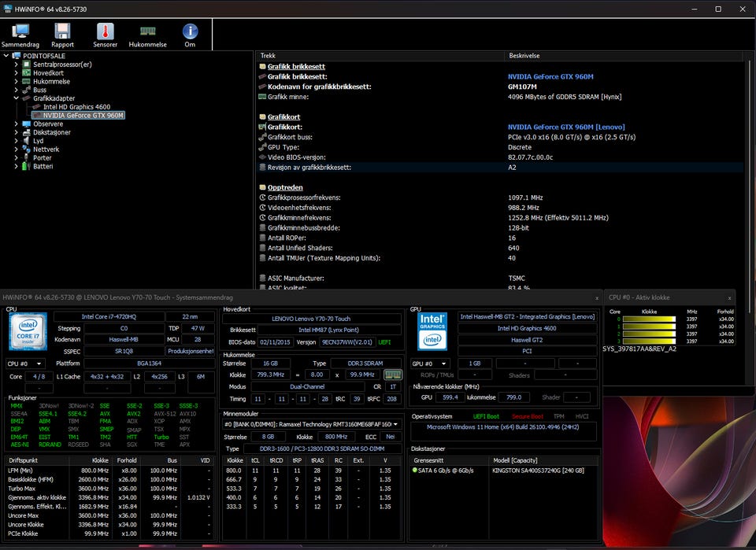Click the Grafikkminnefrekvens row

[501, 218]
